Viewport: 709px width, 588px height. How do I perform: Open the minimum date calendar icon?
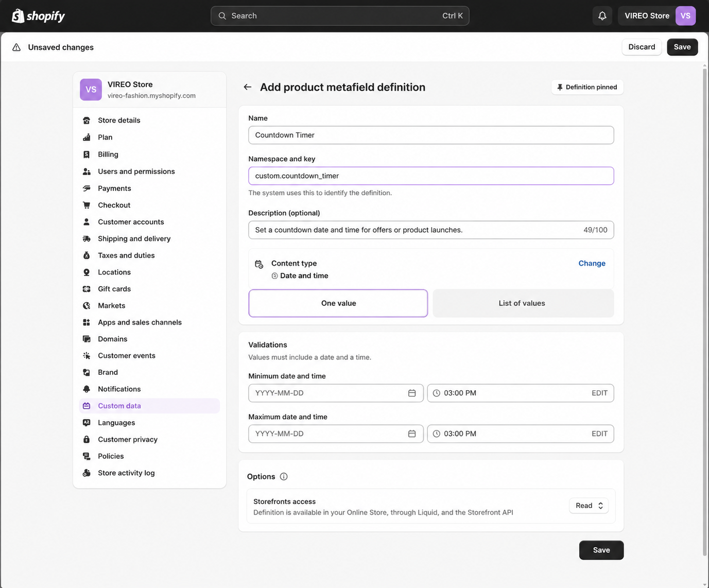pyautogui.click(x=412, y=393)
